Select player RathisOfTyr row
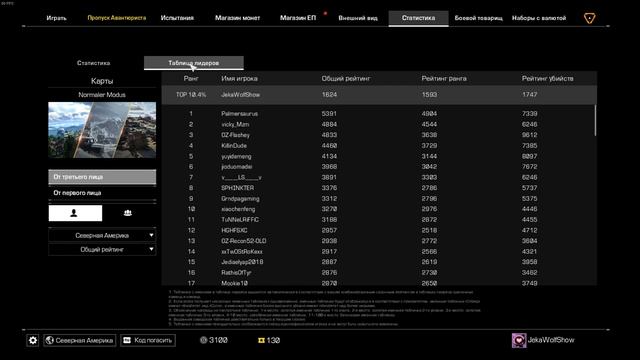Viewport: 640px width, 360px height. tap(378, 273)
